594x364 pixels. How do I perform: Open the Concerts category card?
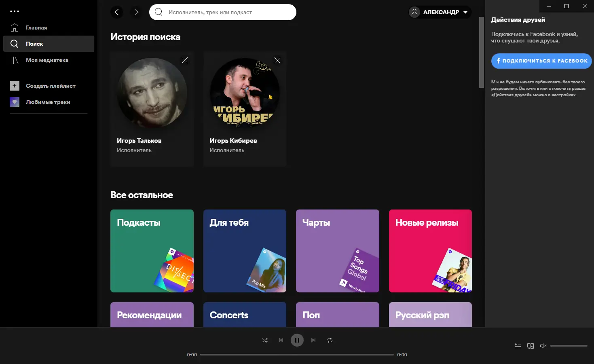point(245,315)
